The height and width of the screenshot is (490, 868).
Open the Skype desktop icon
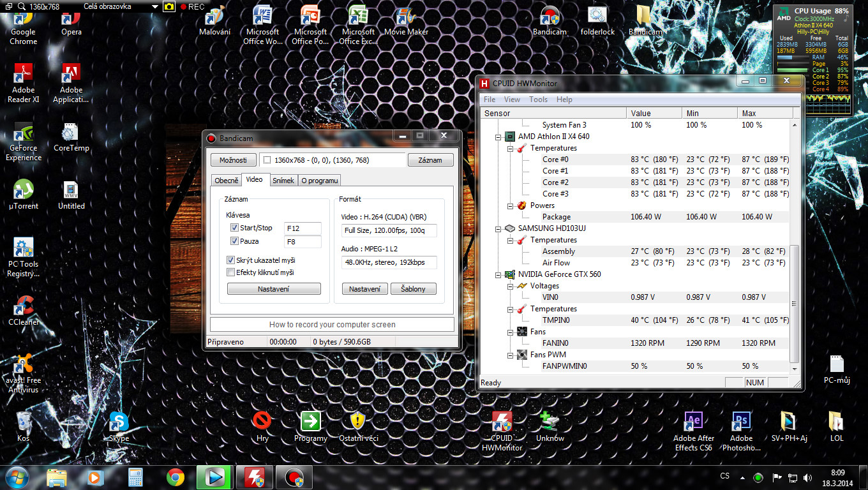119,427
